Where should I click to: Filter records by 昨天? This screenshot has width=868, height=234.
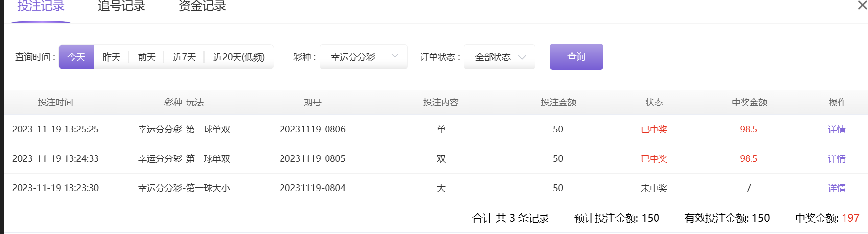[x=111, y=57]
